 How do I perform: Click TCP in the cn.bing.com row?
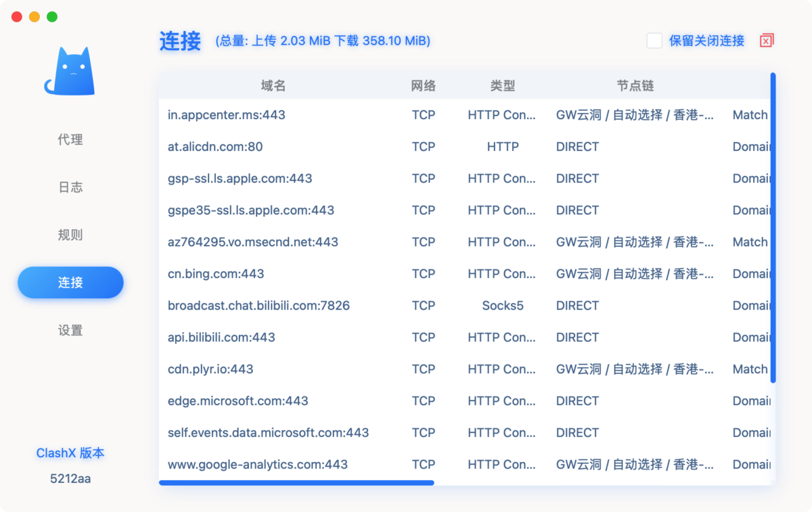pos(424,274)
